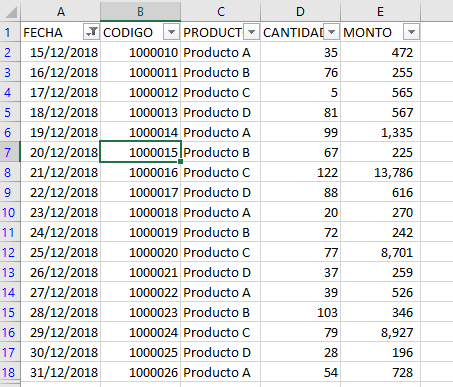Viewport: 453px width, 387px height.
Task: Select the active cell 1000015
Action: pos(140,152)
